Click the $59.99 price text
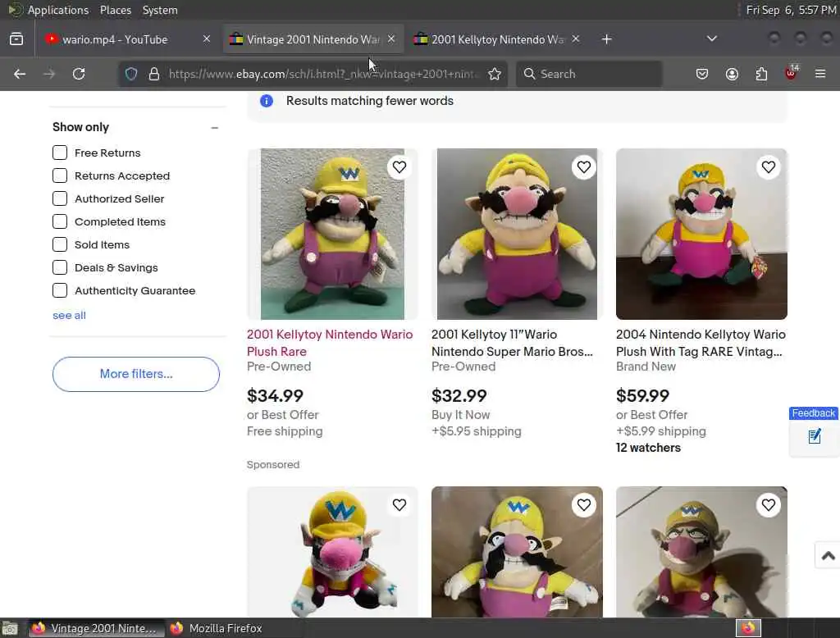The image size is (840, 638). 642,396
